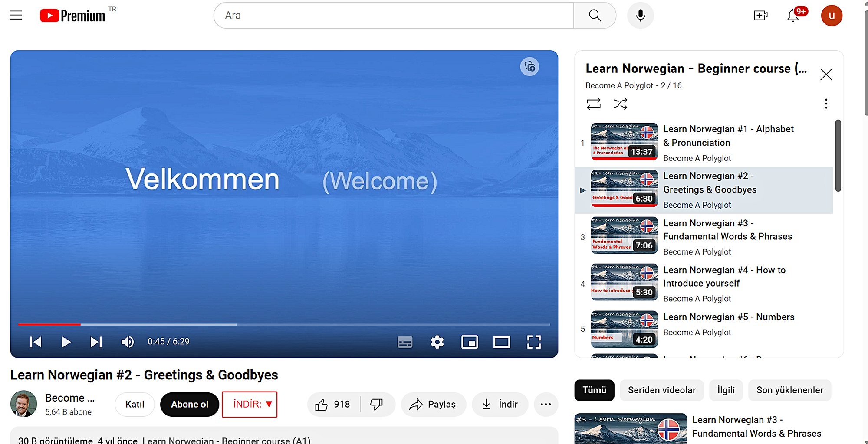
Task: Open the create video icon
Action: [760, 16]
